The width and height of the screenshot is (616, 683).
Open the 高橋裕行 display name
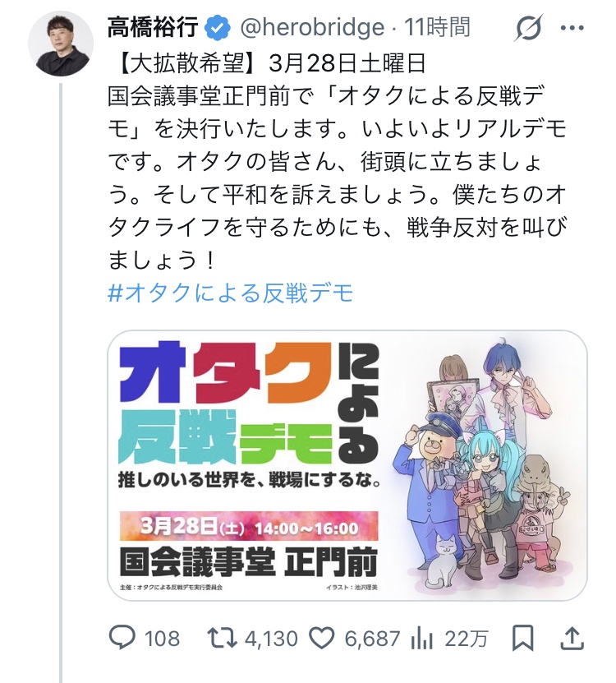(153, 27)
